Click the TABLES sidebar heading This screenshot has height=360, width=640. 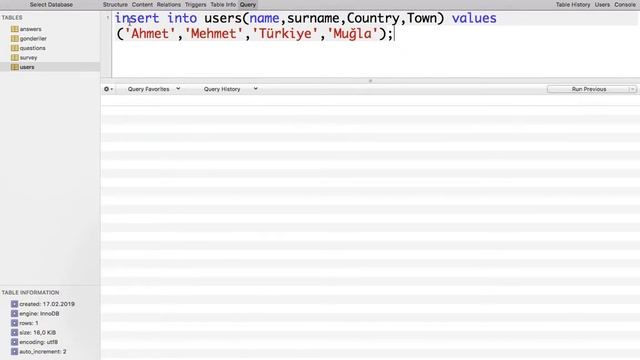[x=12, y=18]
